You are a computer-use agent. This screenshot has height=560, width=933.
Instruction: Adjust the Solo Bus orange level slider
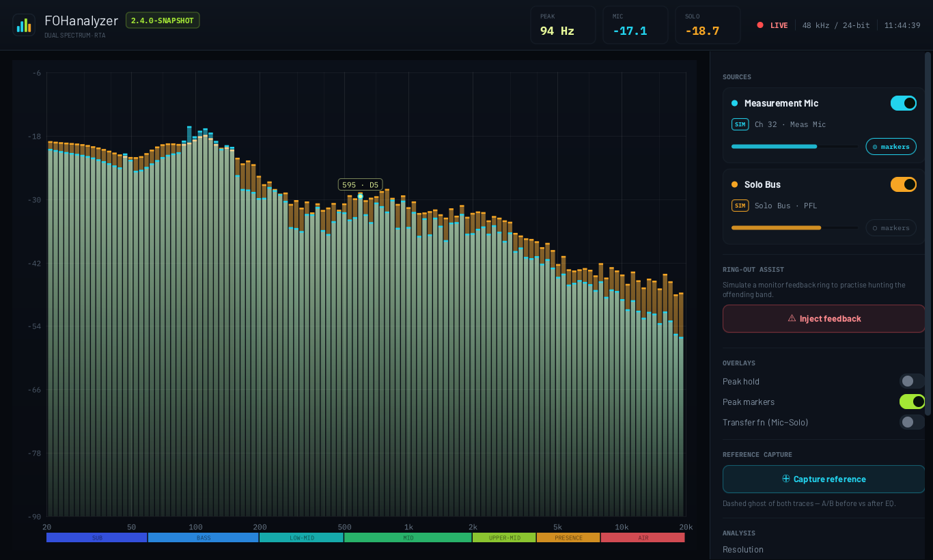click(x=794, y=228)
